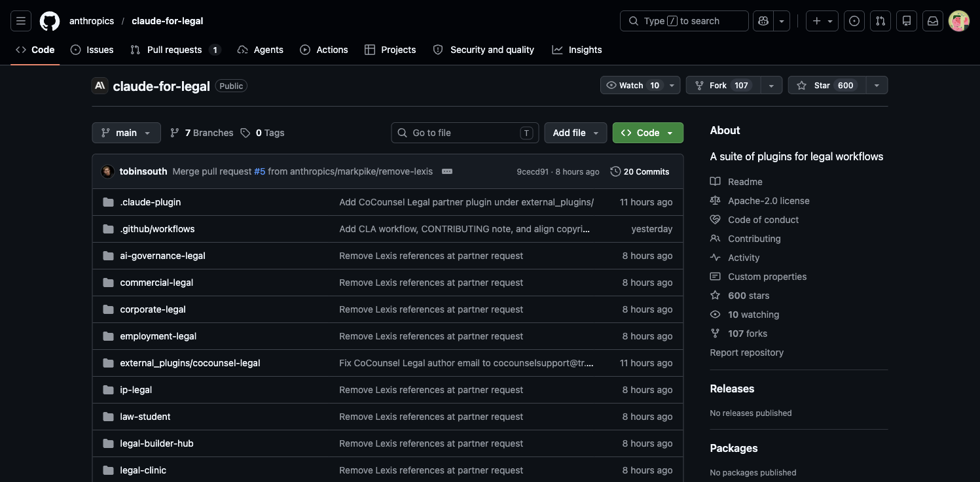The width and height of the screenshot is (980, 482).
Task: Open the star lists dropdown arrow
Action: coord(877,86)
